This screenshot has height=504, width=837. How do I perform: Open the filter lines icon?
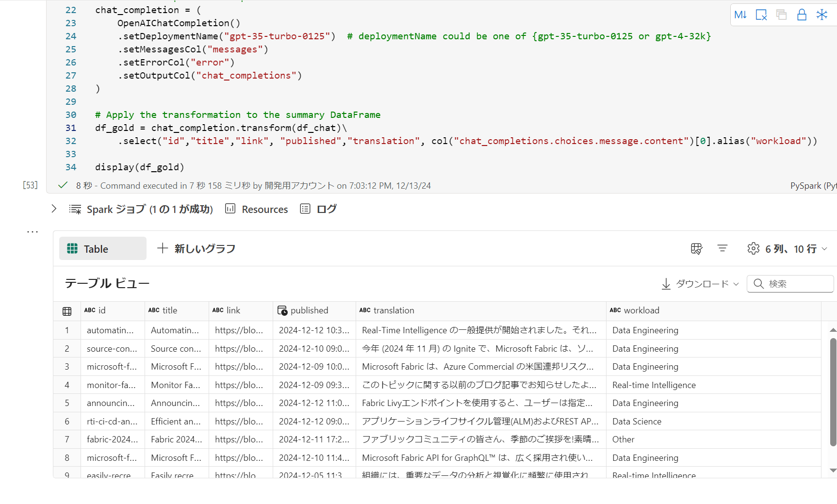722,248
